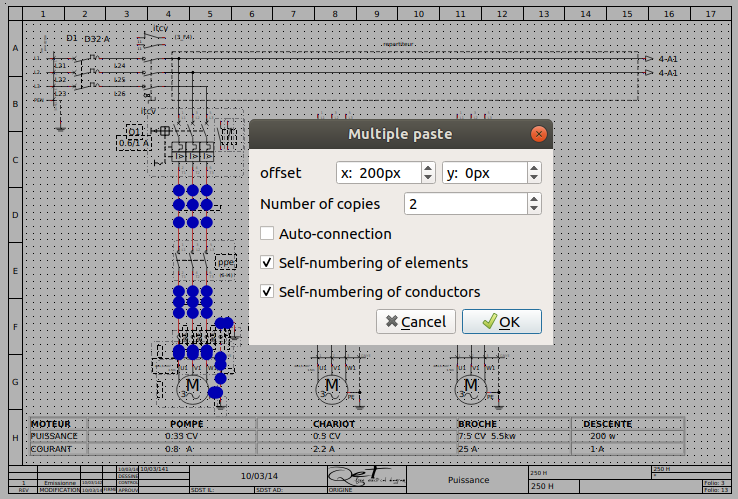Click the lower 4-A1 folio reference arrow

coord(649,73)
